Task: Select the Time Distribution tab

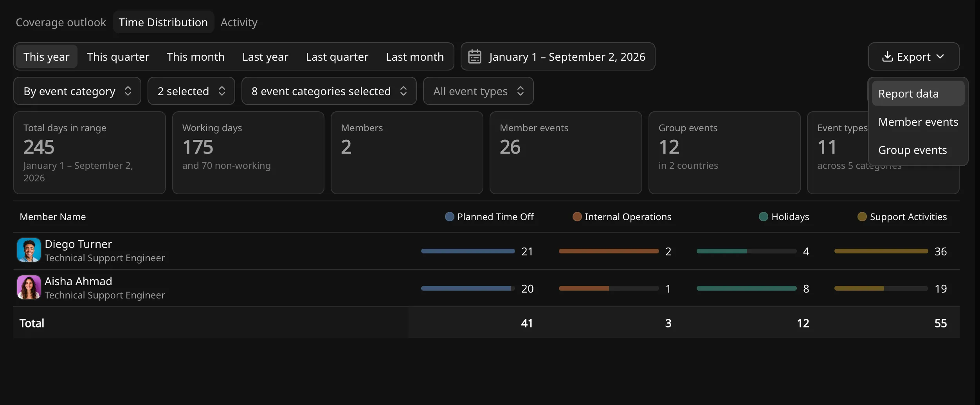Action: (163, 22)
